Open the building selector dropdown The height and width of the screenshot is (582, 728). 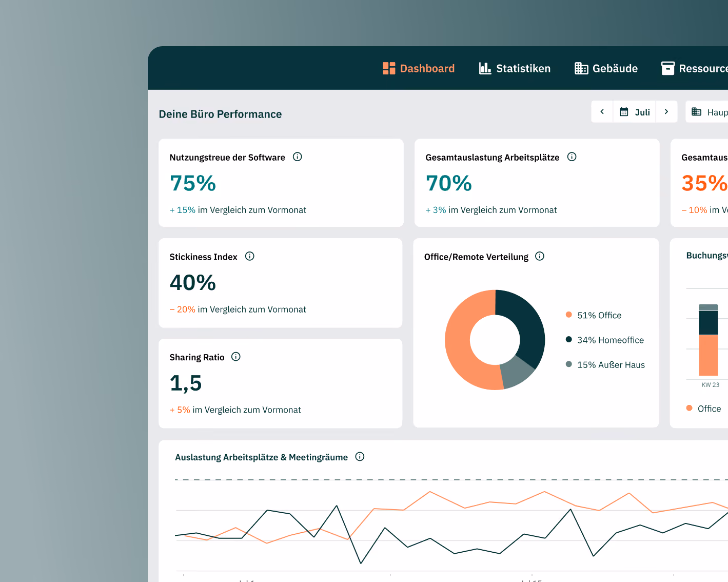pos(707,112)
